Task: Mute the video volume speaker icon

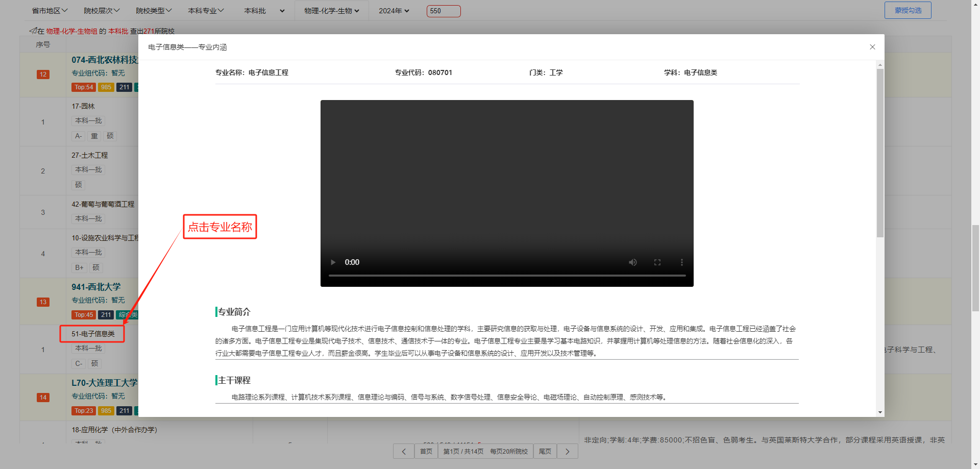Action: point(632,262)
